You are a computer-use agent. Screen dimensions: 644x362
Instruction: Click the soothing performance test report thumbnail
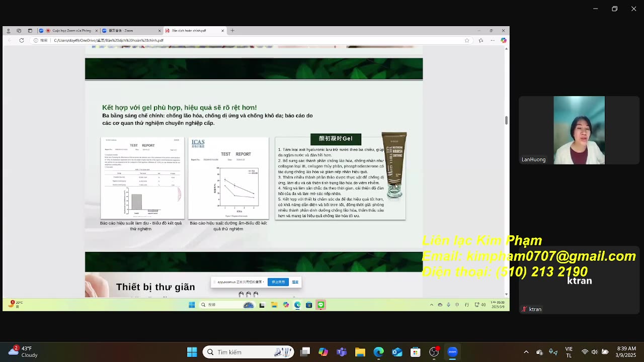click(142, 178)
